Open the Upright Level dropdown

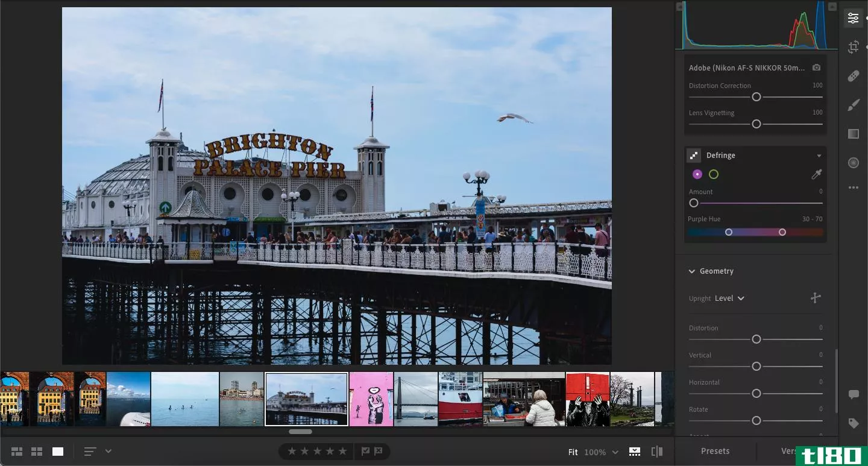[729, 298]
